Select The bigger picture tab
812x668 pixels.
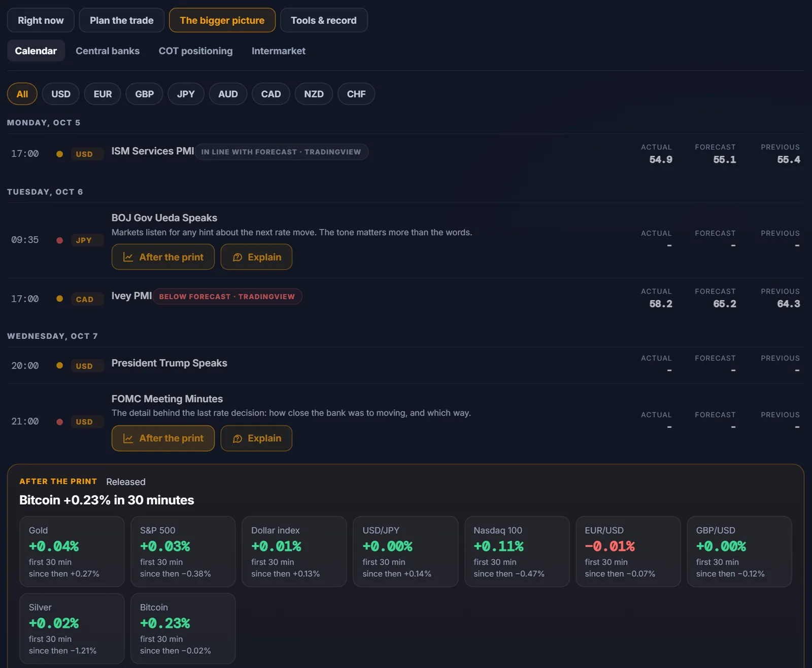click(222, 20)
